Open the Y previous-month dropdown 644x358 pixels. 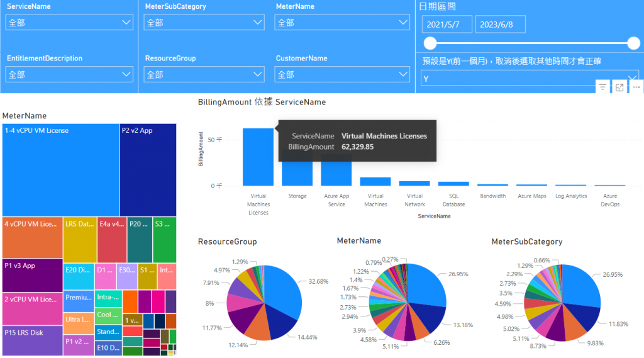530,79
